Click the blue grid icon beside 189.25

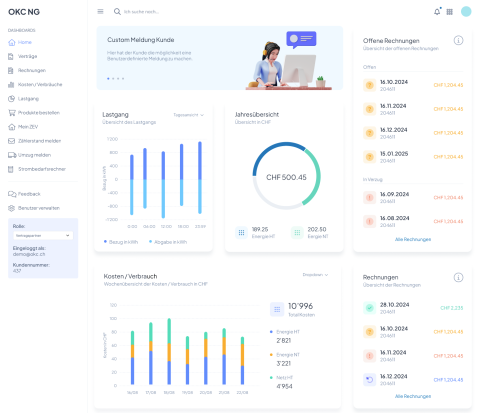(241, 232)
